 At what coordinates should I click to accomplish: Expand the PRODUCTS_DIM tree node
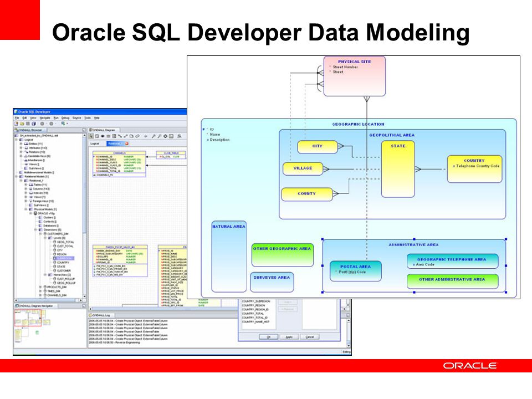point(40,287)
